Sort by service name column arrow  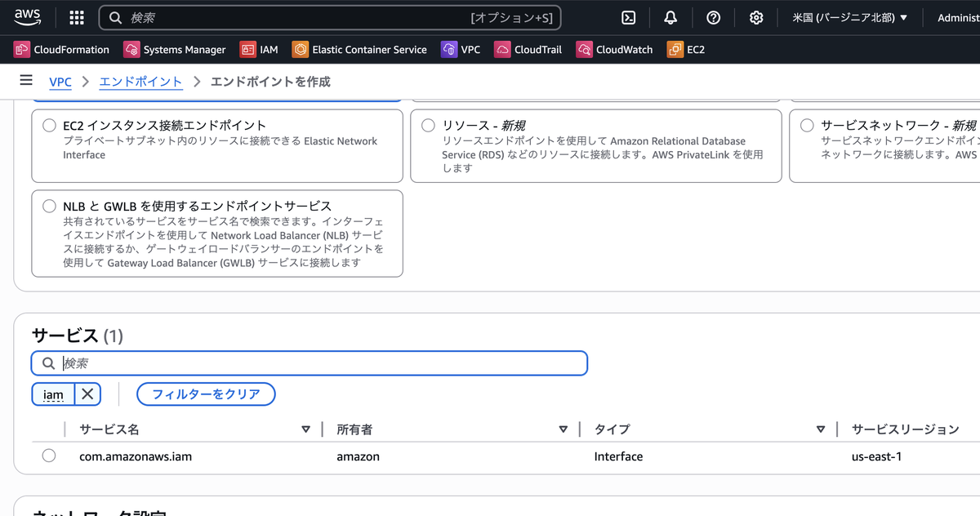click(305, 429)
